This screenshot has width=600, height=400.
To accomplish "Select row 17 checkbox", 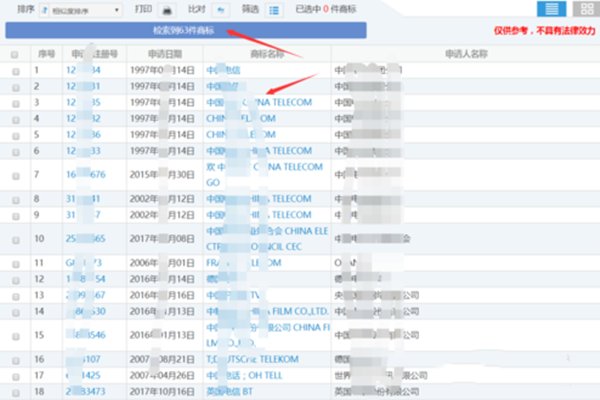I will pos(16,377).
